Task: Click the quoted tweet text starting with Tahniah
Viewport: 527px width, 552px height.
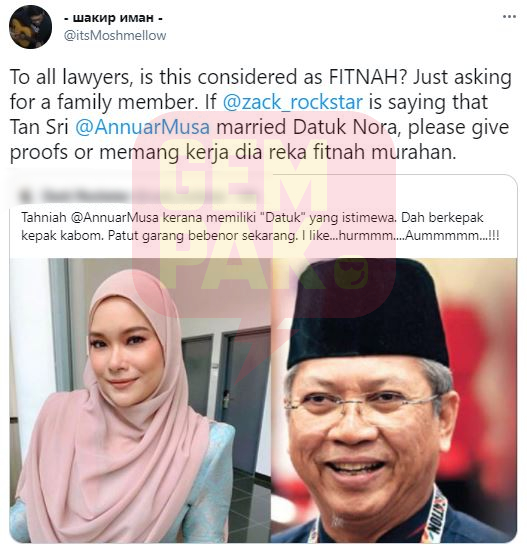Action: tap(260, 226)
